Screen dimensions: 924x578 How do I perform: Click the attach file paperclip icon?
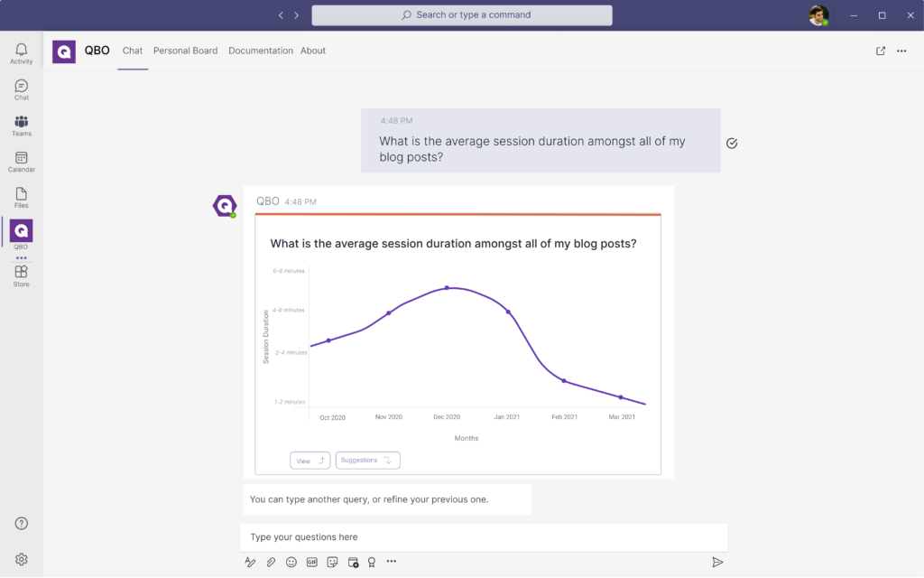tap(271, 562)
